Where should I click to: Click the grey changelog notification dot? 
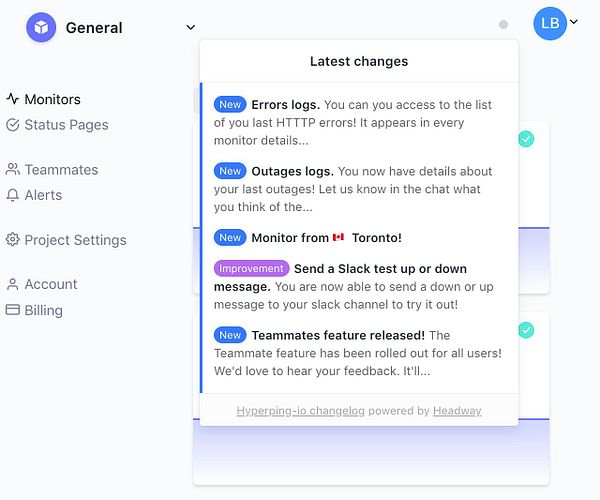click(x=503, y=25)
